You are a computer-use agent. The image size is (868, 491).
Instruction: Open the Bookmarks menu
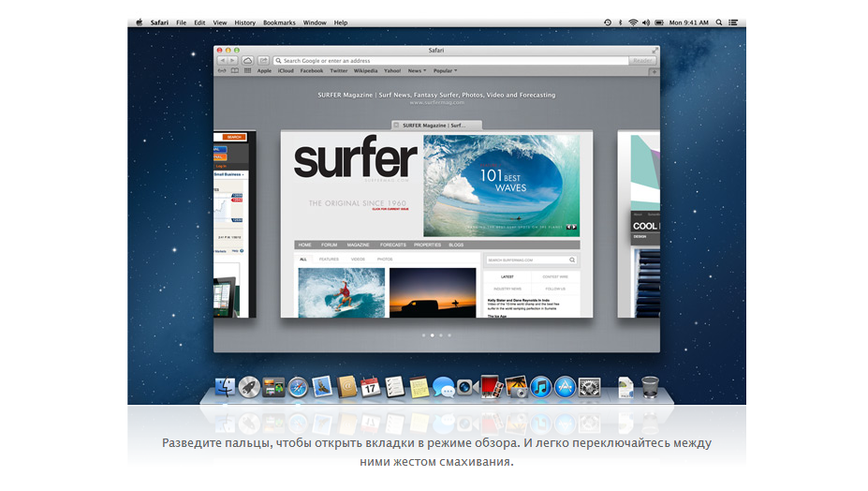point(279,22)
